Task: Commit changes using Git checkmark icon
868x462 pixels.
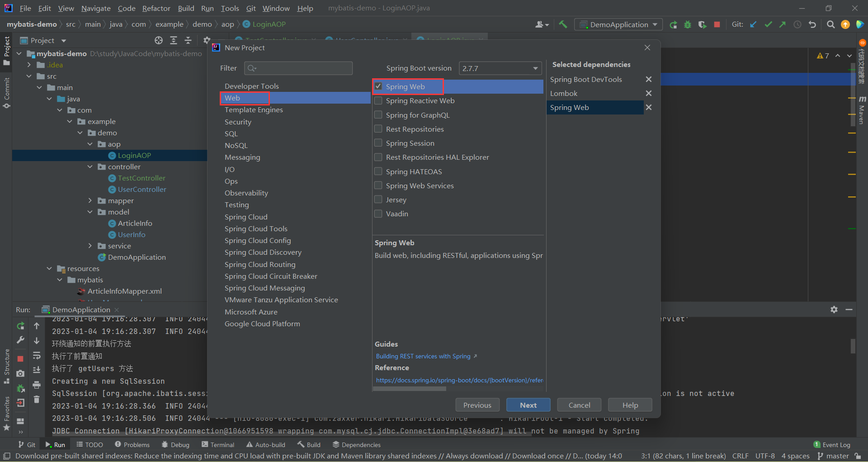Action: pyautogui.click(x=768, y=24)
